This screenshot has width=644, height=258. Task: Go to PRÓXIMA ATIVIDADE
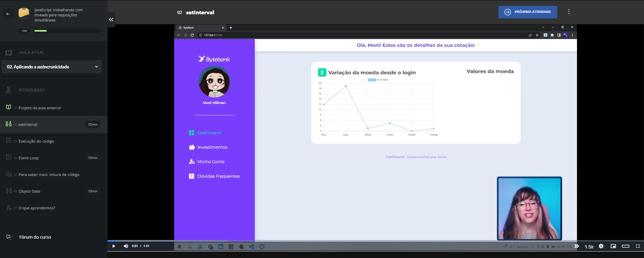[x=528, y=12]
